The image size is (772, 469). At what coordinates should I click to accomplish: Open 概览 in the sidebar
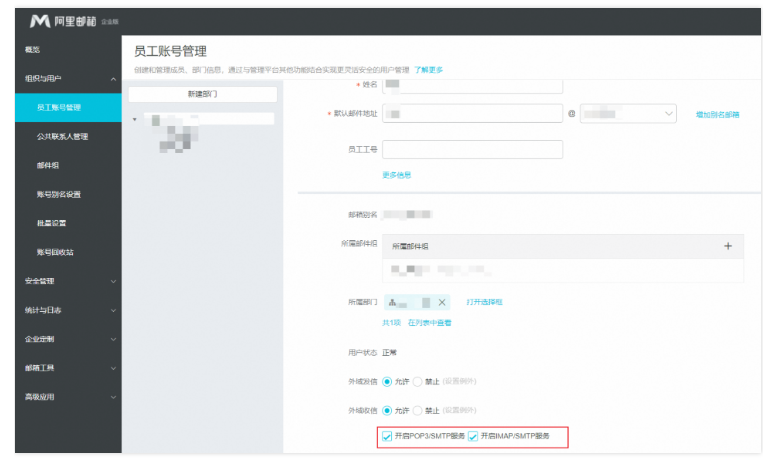(x=32, y=50)
